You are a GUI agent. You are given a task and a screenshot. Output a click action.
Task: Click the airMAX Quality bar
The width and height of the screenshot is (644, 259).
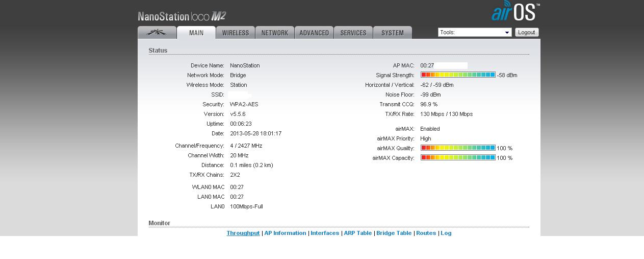click(458, 148)
